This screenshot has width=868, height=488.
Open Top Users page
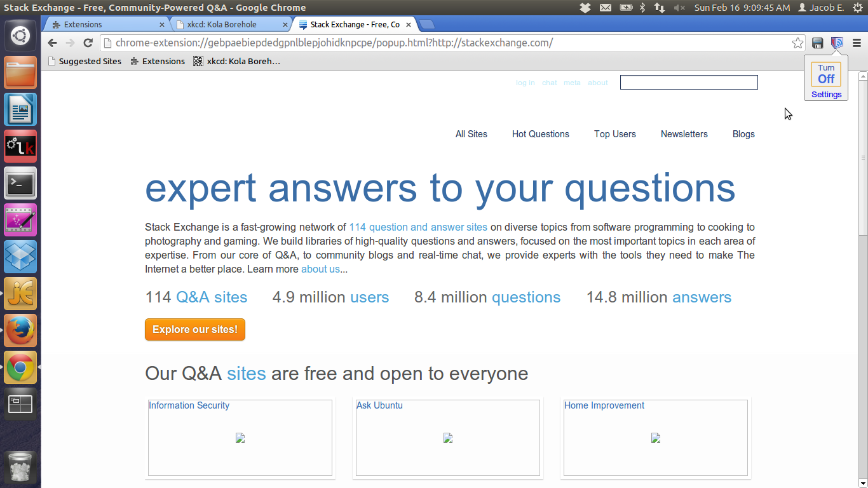pyautogui.click(x=615, y=134)
